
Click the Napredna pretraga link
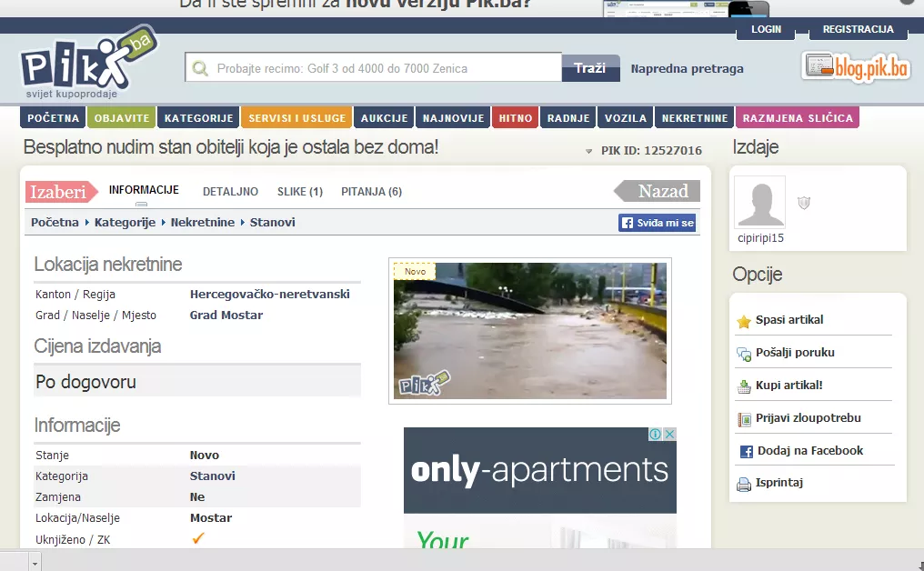(x=687, y=68)
